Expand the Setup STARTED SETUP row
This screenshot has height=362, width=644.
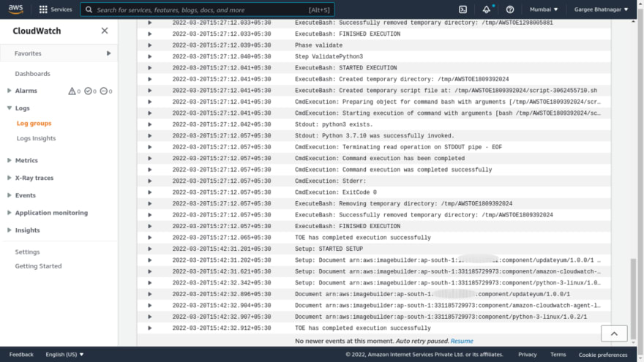[x=150, y=249]
